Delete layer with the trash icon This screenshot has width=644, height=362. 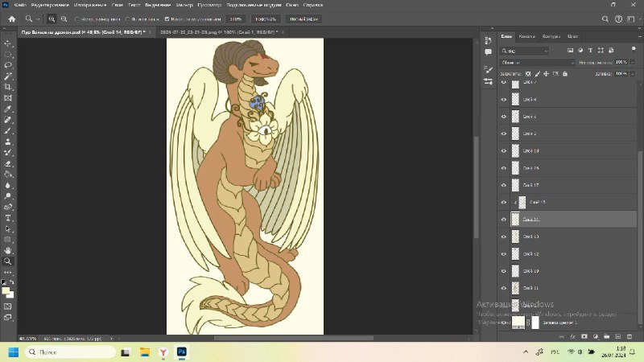coord(630,336)
